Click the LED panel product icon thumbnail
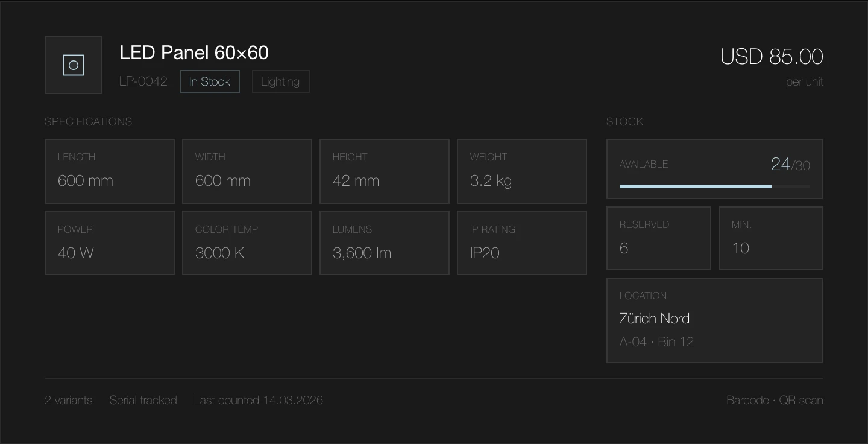868x444 pixels. pos(73,65)
